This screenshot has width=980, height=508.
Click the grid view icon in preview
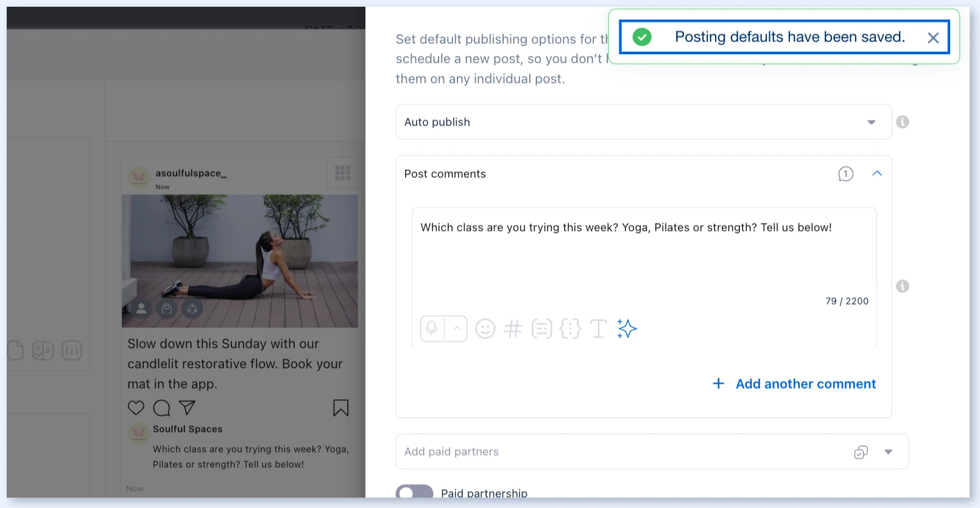343,173
